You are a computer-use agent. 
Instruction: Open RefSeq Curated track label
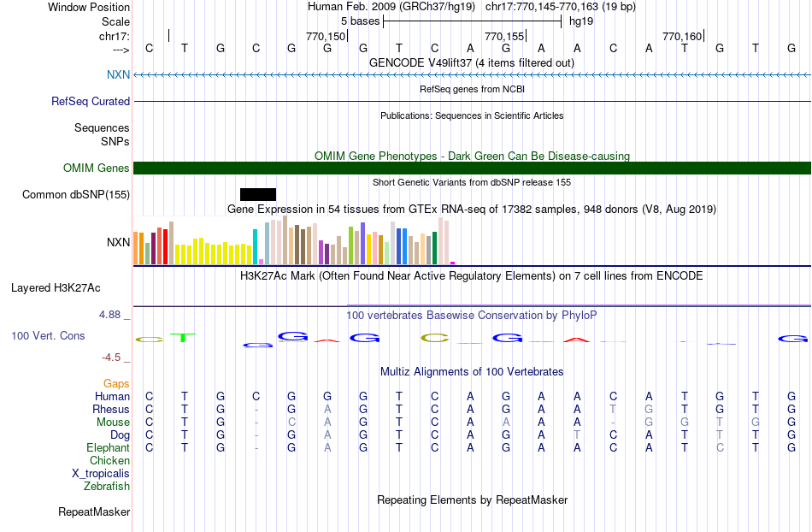pyautogui.click(x=90, y=101)
